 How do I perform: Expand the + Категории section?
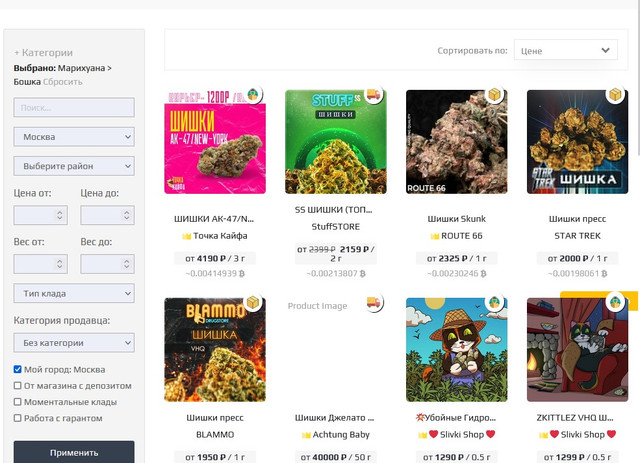coord(43,53)
